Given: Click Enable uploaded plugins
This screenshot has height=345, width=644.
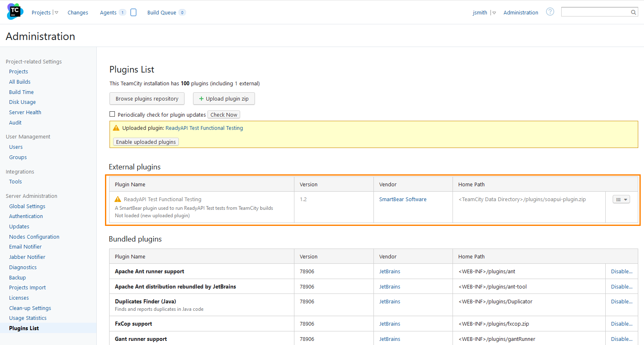Looking at the screenshot, I should 146,141.
